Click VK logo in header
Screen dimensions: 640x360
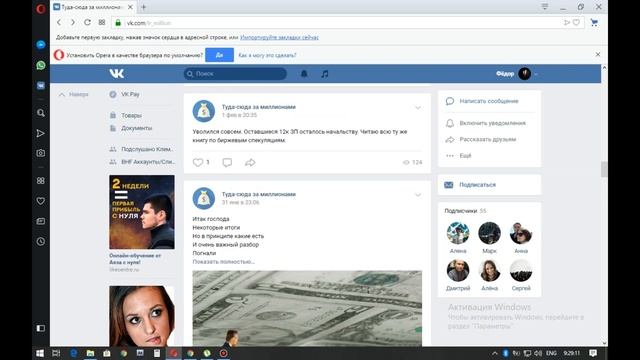(117, 73)
